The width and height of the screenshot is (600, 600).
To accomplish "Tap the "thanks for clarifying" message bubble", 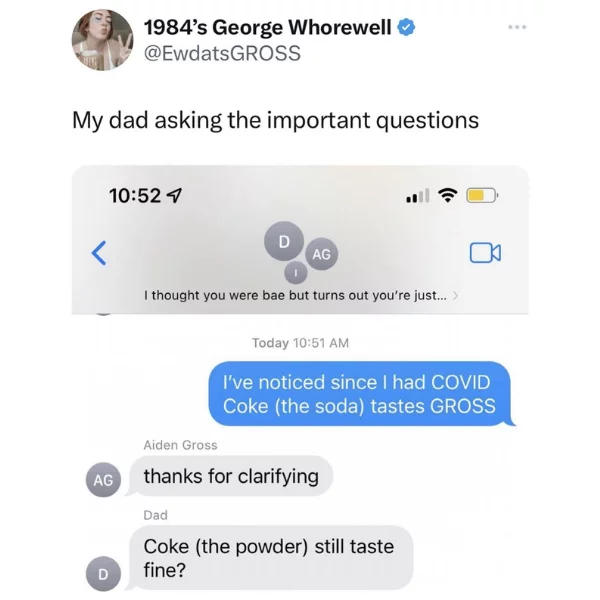I will (231, 476).
